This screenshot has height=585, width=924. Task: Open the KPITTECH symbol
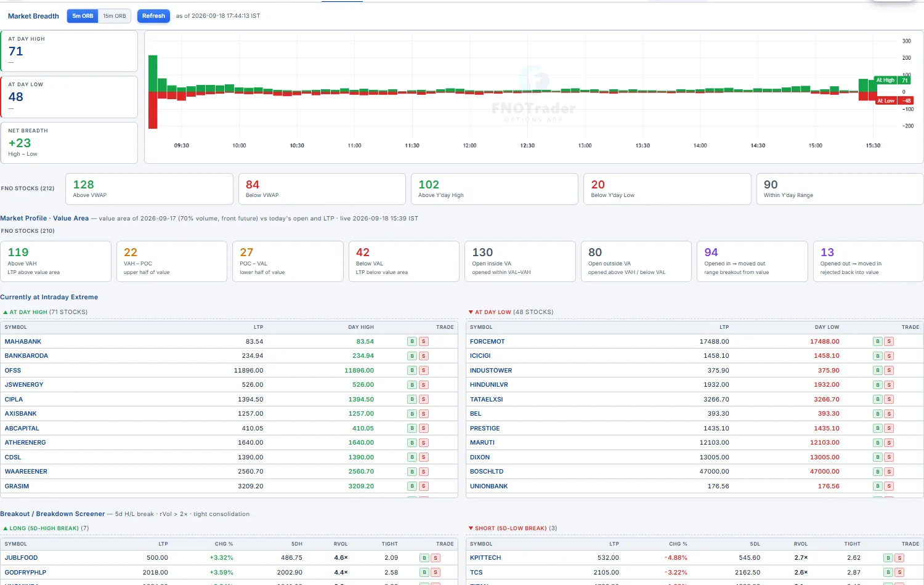(x=485, y=558)
